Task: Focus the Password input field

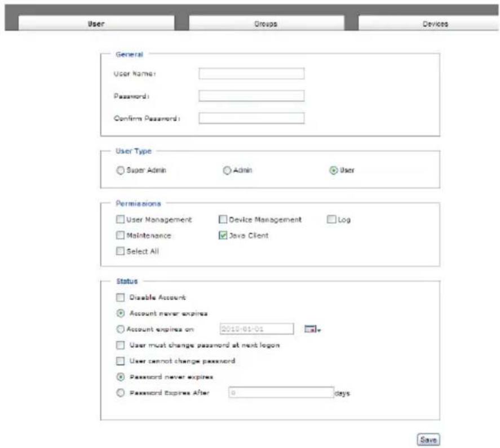Action: (x=251, y=96)
